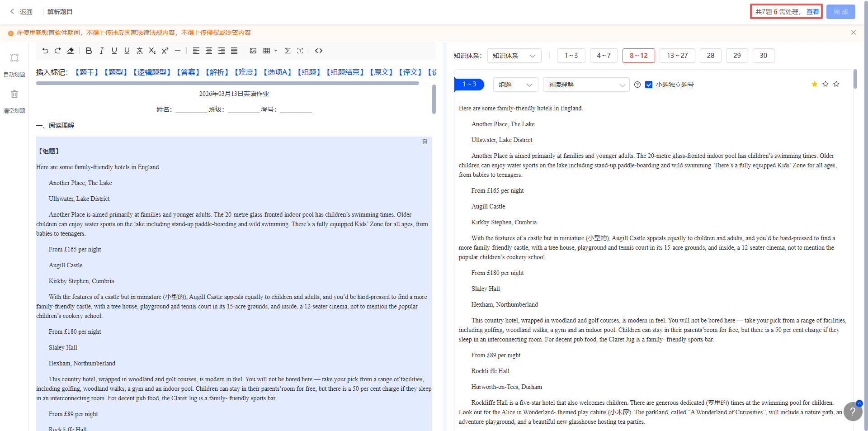Screen dimensions: 868x431
Task: Delete the highlighted 组题 block with trash icon
Action: coord(425,142)
